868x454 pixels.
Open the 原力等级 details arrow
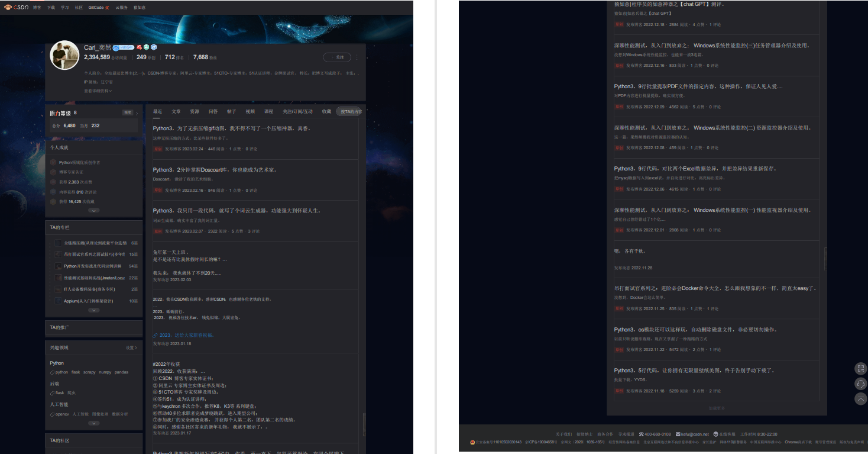point(137,113)
